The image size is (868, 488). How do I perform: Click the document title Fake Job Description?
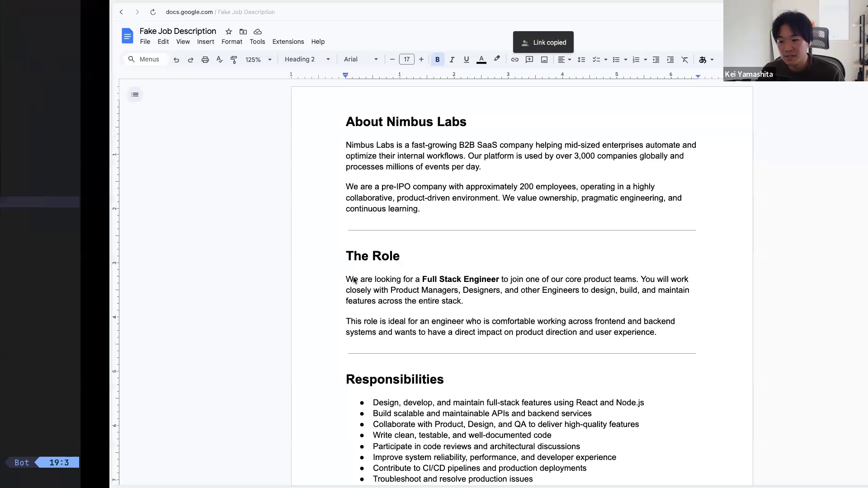[x=178, y=31]
